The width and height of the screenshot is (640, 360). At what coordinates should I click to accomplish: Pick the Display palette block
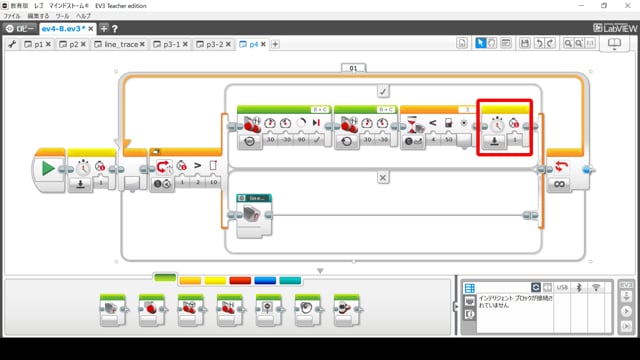pyautogui.click(x=269, y=310)
